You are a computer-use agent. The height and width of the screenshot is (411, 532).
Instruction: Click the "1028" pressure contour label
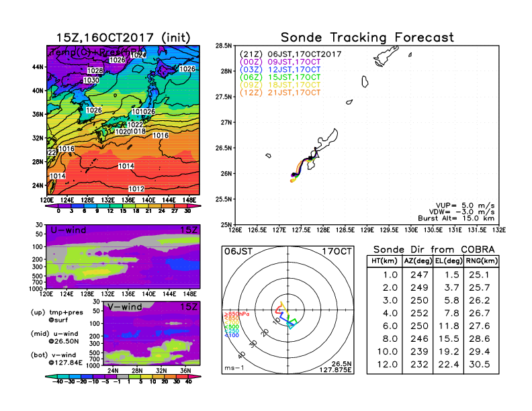point(95,71)
